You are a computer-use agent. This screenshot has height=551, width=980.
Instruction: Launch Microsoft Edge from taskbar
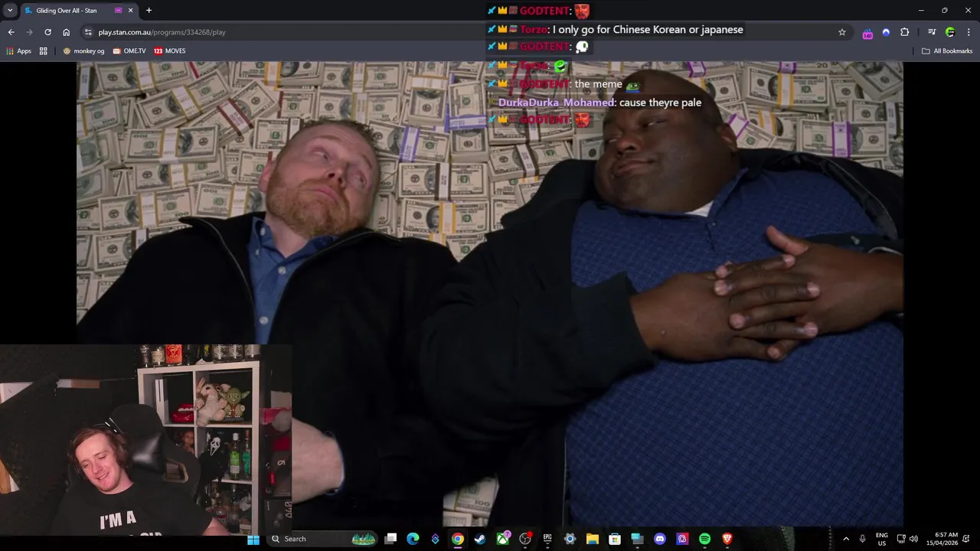point(413,539)
